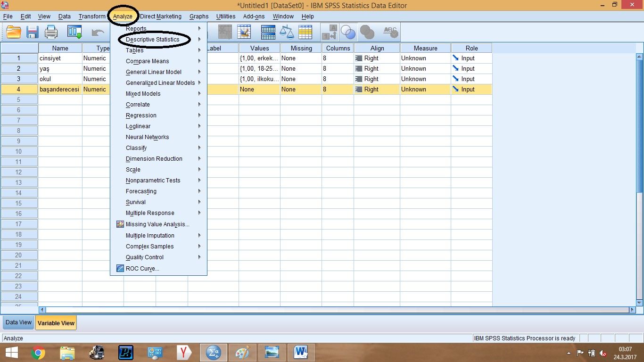Open the Graphs menu

click(x=199, y=16)
